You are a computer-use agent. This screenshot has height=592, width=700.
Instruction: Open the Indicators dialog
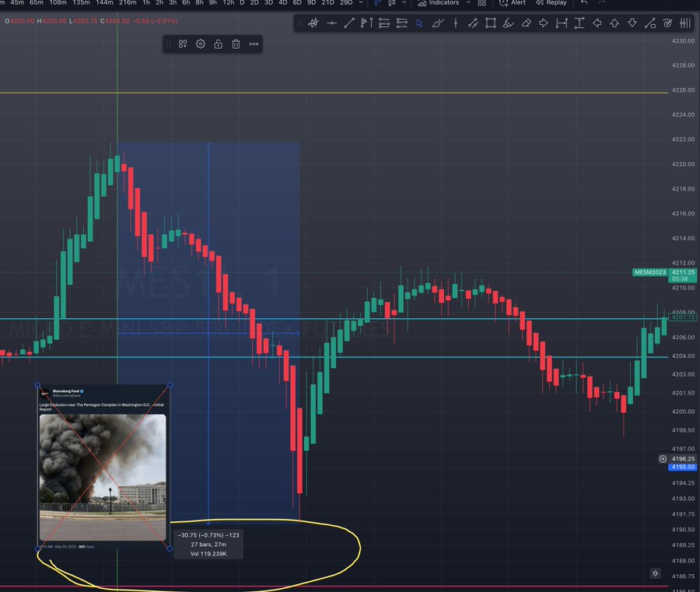(x=438, y=2)
